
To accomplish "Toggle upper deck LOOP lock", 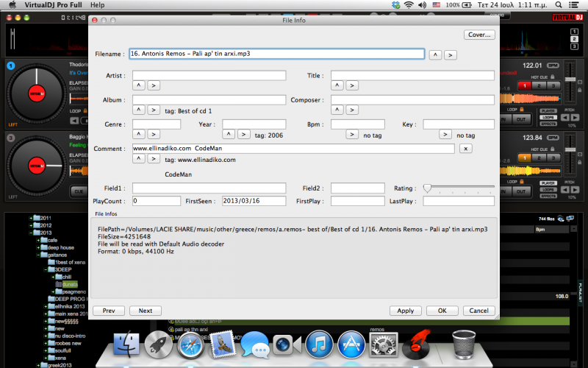I will pos(522,109).
